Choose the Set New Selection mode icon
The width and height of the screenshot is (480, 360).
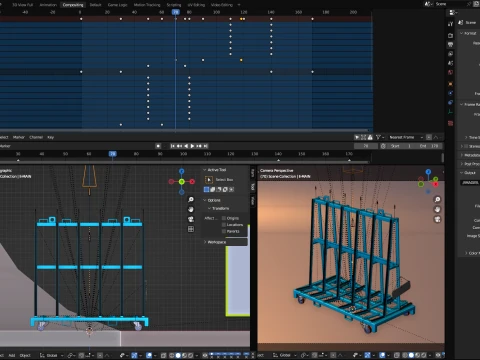coord(206,189)
